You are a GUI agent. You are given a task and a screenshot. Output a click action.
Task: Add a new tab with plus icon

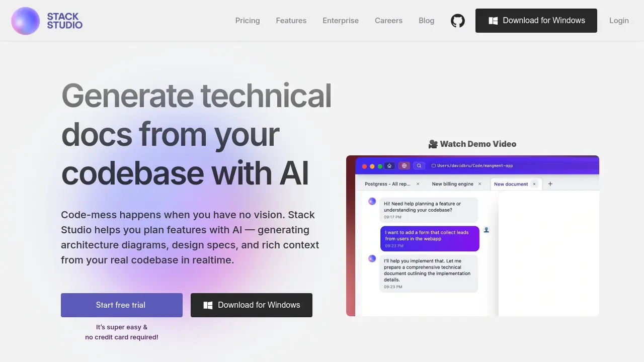click(x=550, y=184)
